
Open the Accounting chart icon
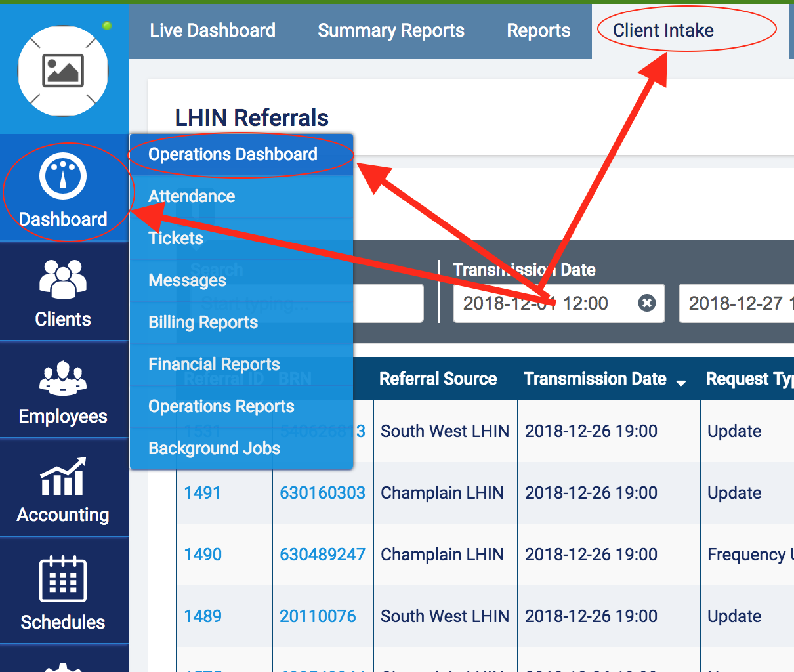(x=63, y=476)
